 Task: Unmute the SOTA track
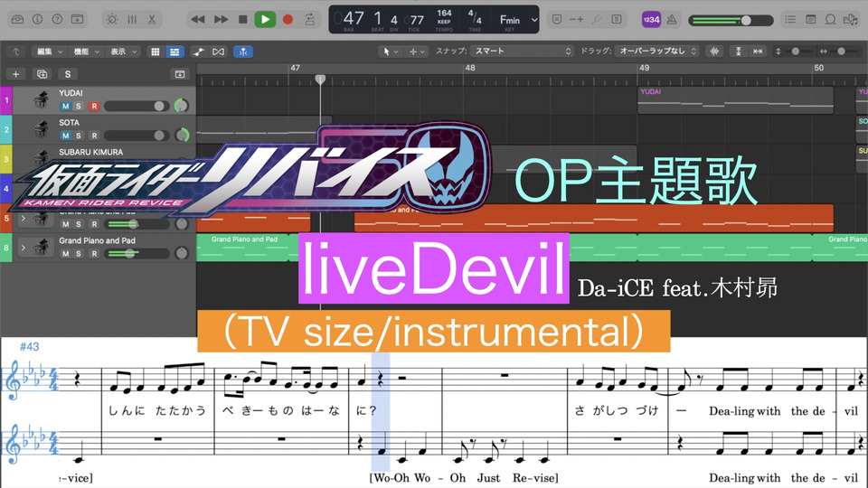65,136
